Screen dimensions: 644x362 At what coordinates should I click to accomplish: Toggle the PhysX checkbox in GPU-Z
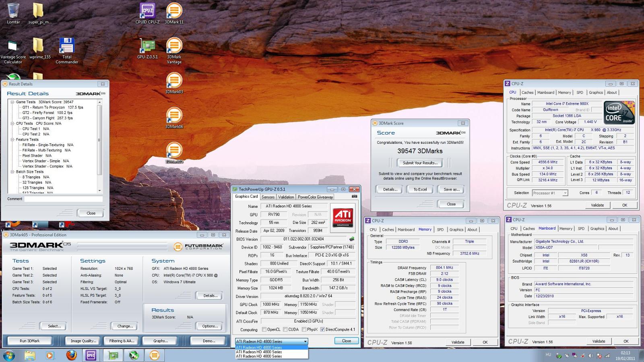pos(304,329)
